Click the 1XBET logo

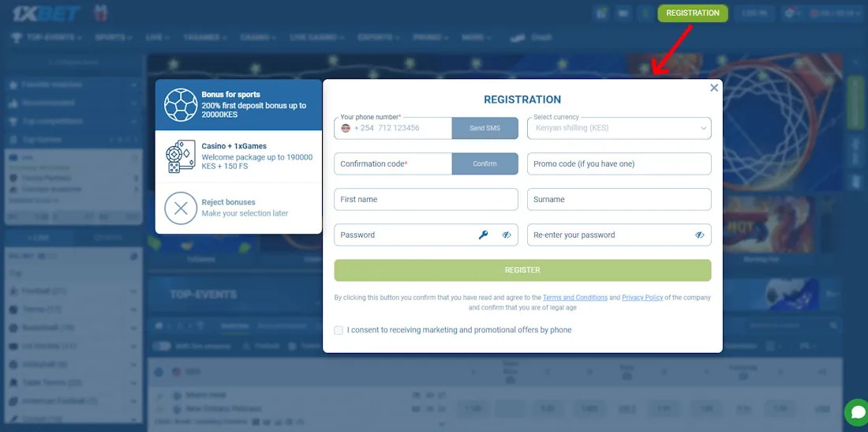point(47,14)
